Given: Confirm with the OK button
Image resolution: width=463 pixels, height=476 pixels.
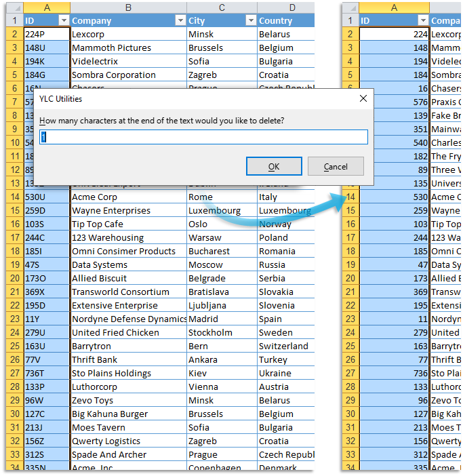Looking at the screenshot, I should (274, 166).
